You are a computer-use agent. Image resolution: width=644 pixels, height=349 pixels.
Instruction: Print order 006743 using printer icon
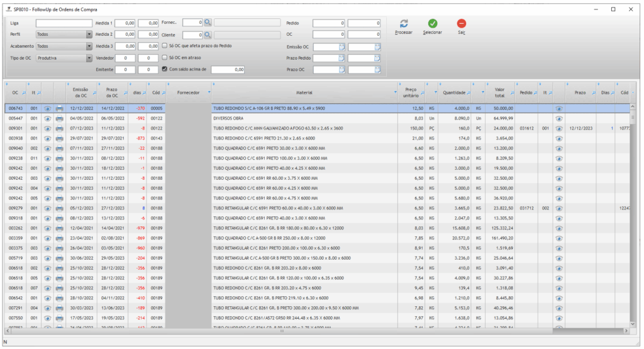click(59, 108)
